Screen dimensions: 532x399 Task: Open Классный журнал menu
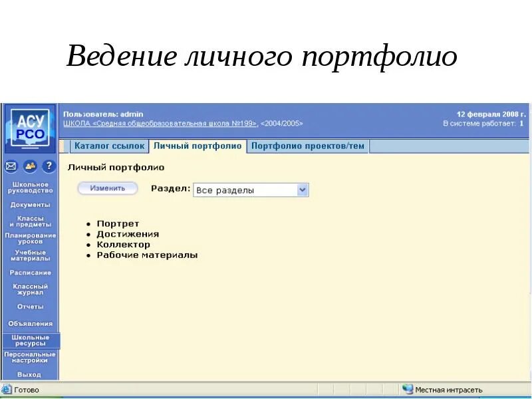click(30, 289)
